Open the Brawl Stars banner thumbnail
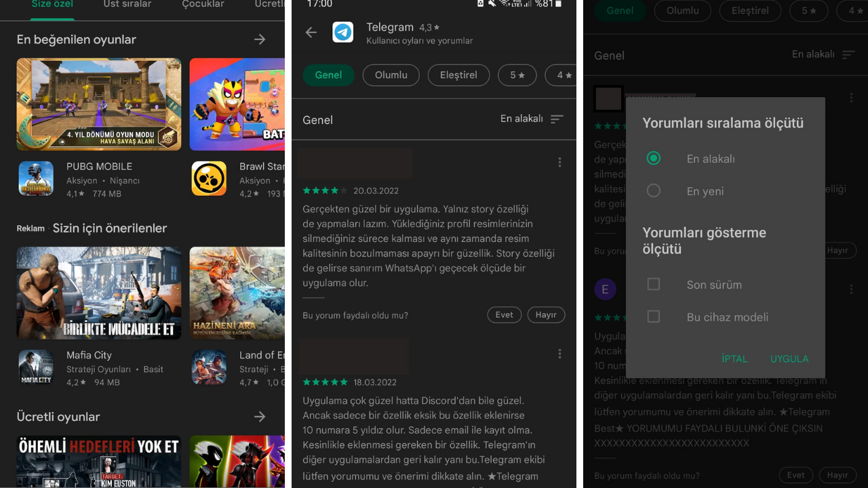This screenshot has height=488, width=868. [x=237, y=104]
